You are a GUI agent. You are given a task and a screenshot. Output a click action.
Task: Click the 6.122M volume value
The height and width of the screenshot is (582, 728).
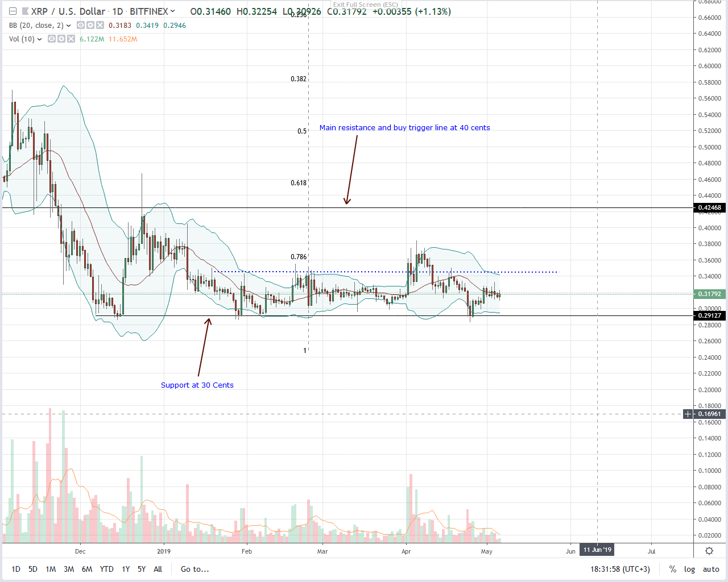click(92, 39)
